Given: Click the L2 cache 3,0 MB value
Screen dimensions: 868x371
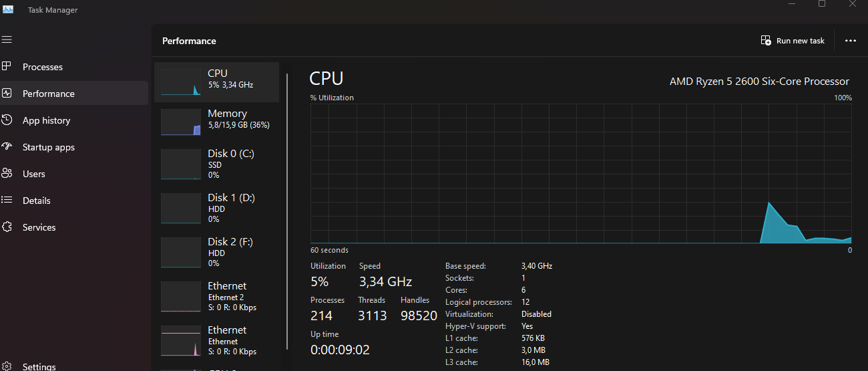Looking at the screenshot, I should [x=533, y=350].
